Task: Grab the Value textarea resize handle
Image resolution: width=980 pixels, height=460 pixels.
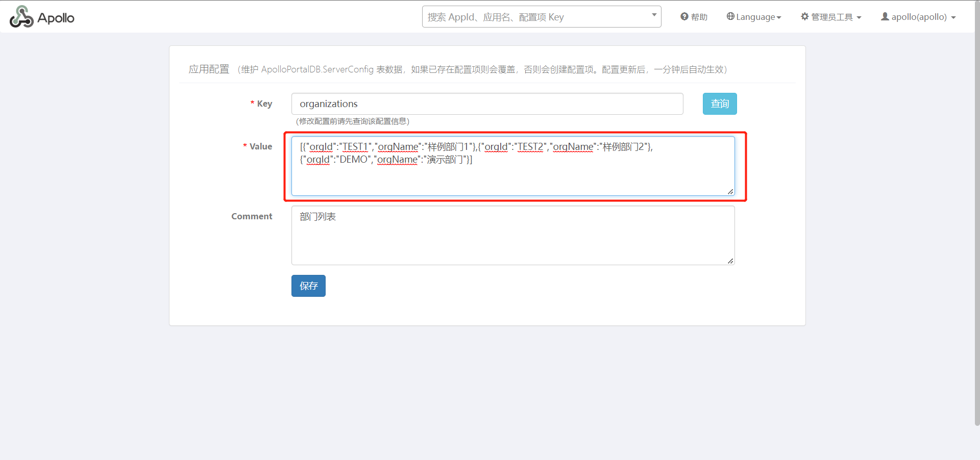Action: (730, 192)
